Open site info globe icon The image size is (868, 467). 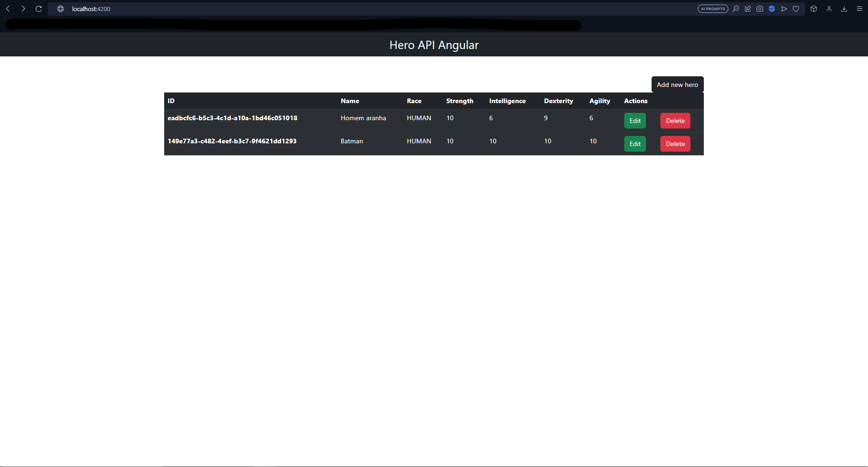click(61, 9)
